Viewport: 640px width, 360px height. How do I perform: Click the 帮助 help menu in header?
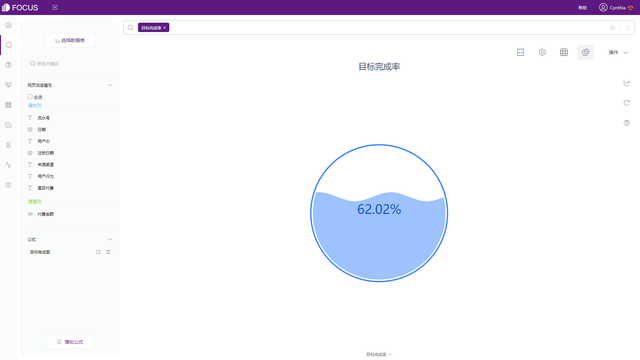coord(582,8)
